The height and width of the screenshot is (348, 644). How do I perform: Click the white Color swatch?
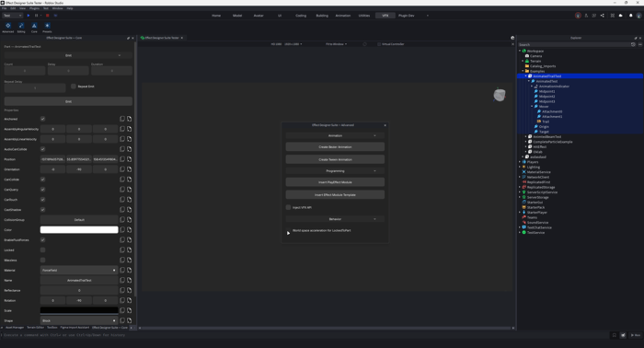[x=79, y=229]
